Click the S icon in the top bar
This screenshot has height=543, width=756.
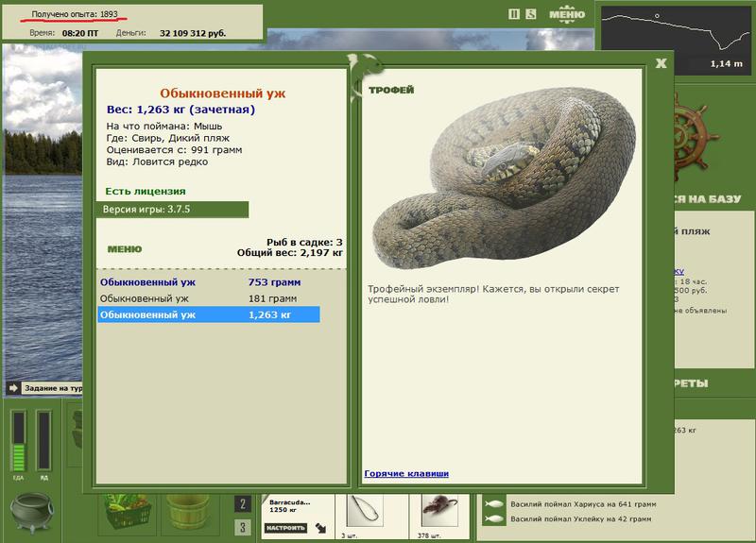pyautogui.click(x=531, y=14)
